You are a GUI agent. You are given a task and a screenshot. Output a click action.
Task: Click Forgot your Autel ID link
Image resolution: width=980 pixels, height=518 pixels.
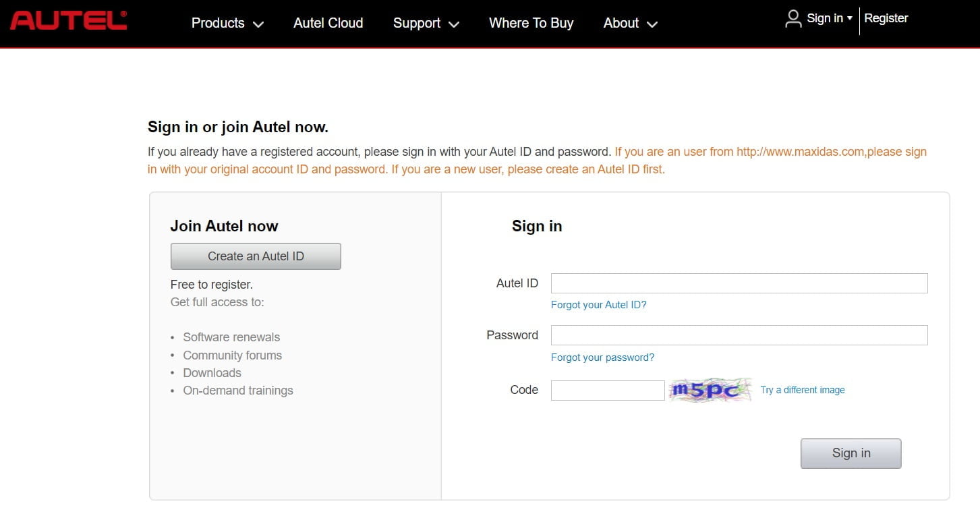pyautogui.click(x=599, y=305)
